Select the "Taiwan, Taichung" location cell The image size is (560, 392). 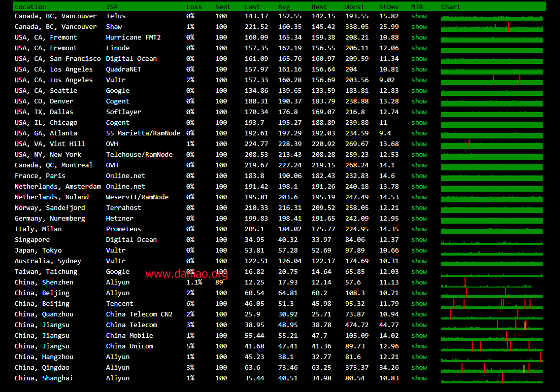pos(46,272)
